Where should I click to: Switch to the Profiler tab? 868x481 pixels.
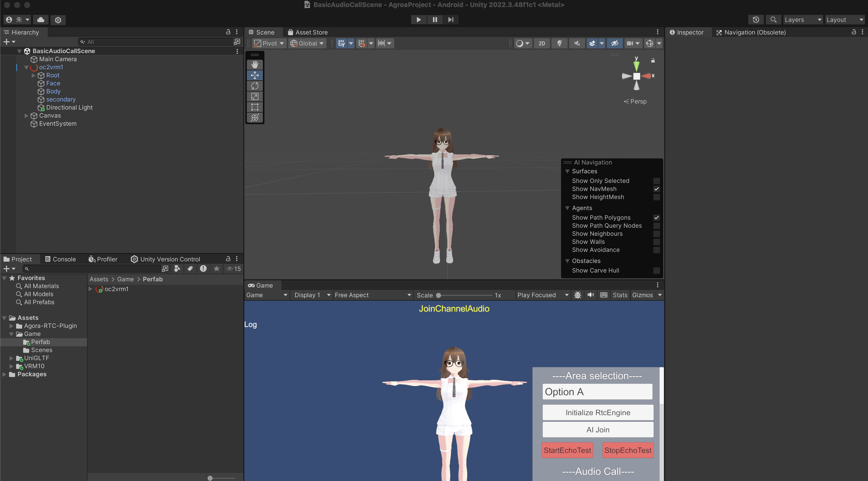tap(103, 259)
